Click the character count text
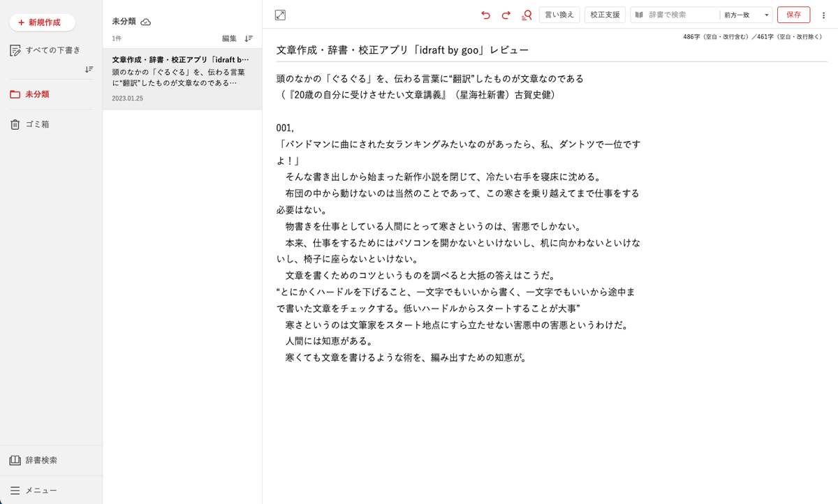The image size is (838, 504). click(752, 36)
